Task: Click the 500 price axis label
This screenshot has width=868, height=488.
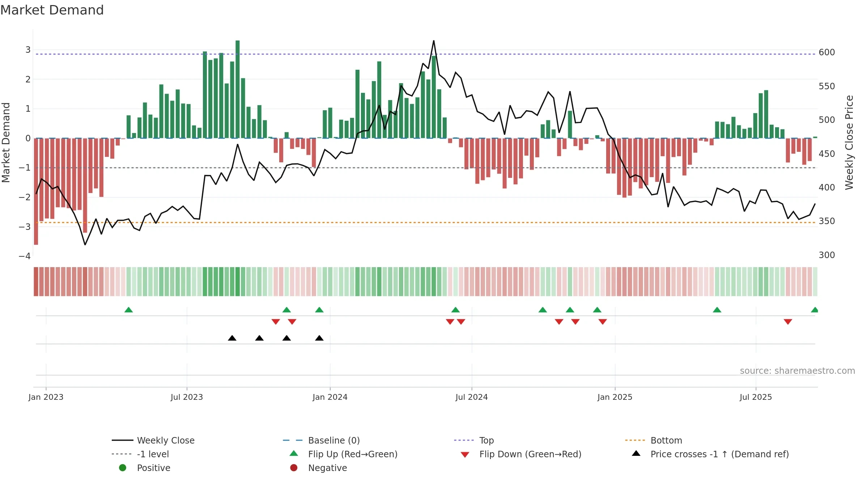Action: [x=827, y=120]
